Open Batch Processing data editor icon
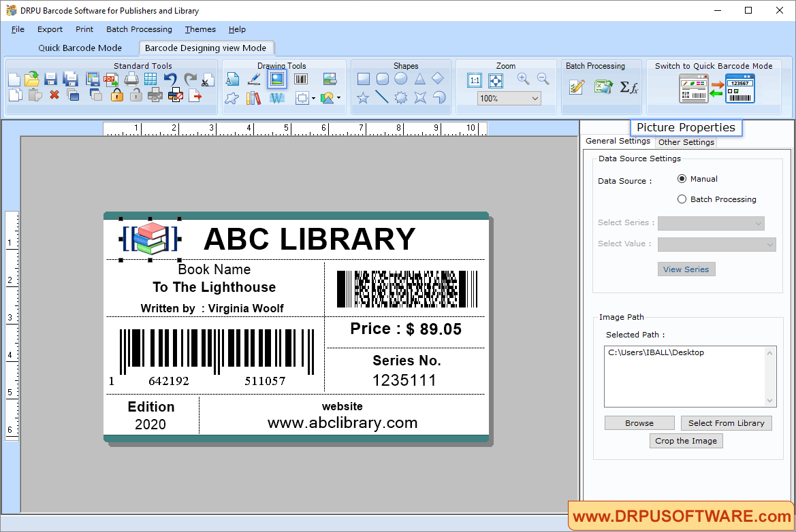 pyautogui.click(x=576, y=86)
